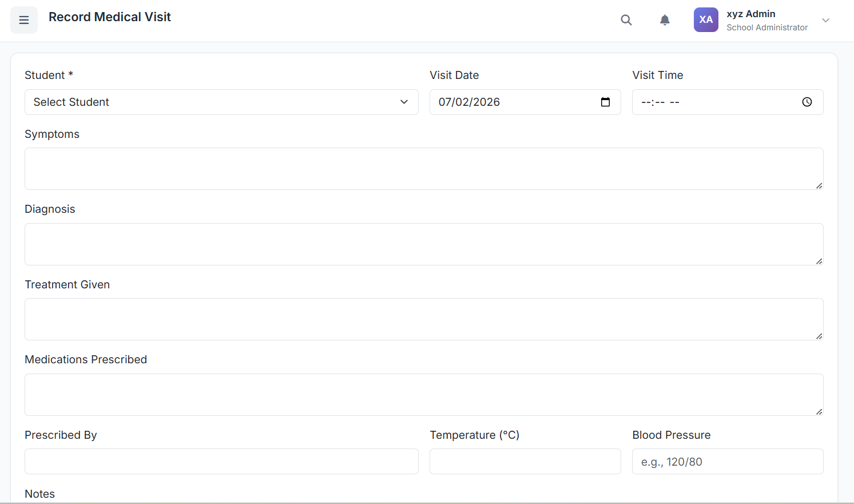854x504 pixels.
Task: Focus the Blood Pressure input field
Action: (727, 461)
